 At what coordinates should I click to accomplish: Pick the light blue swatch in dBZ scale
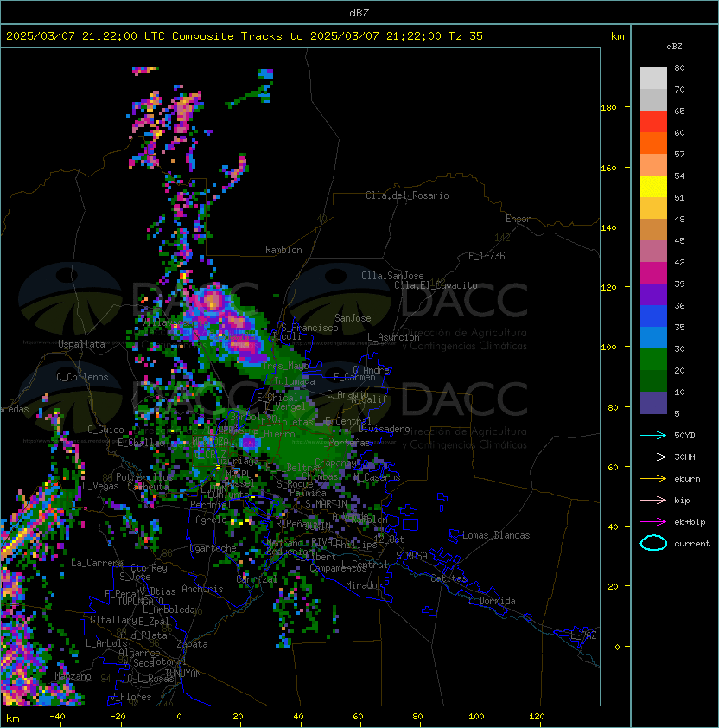point(653,337)
